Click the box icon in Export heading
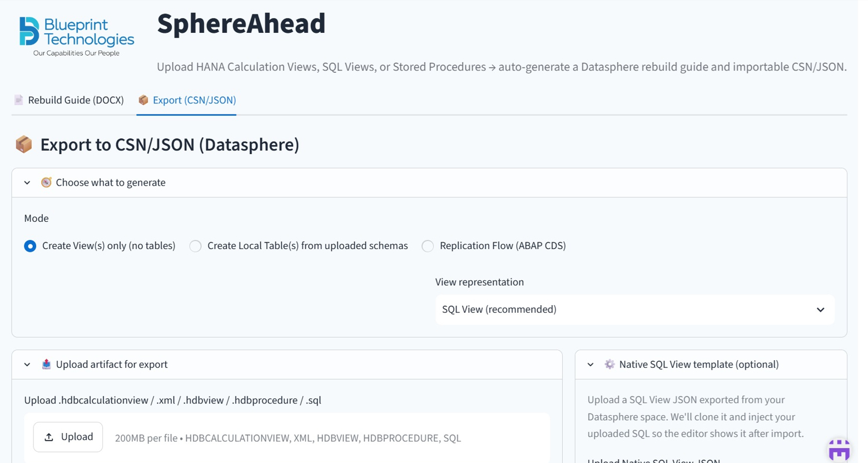The image size is (868, 463). (x=24, y=145)
